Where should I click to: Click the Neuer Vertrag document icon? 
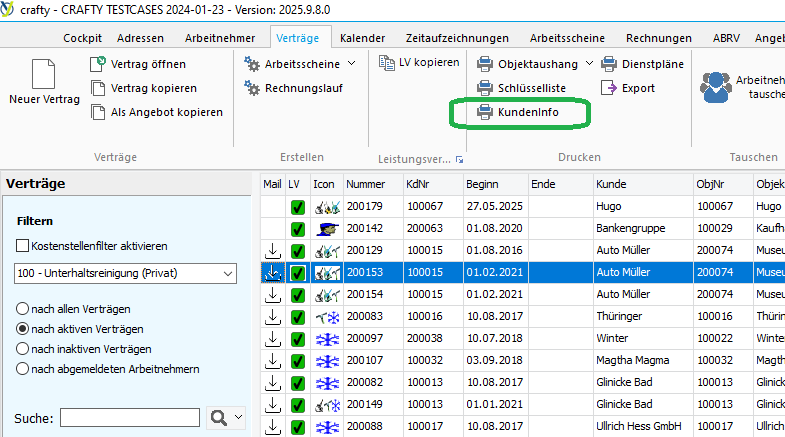point(43,75)
